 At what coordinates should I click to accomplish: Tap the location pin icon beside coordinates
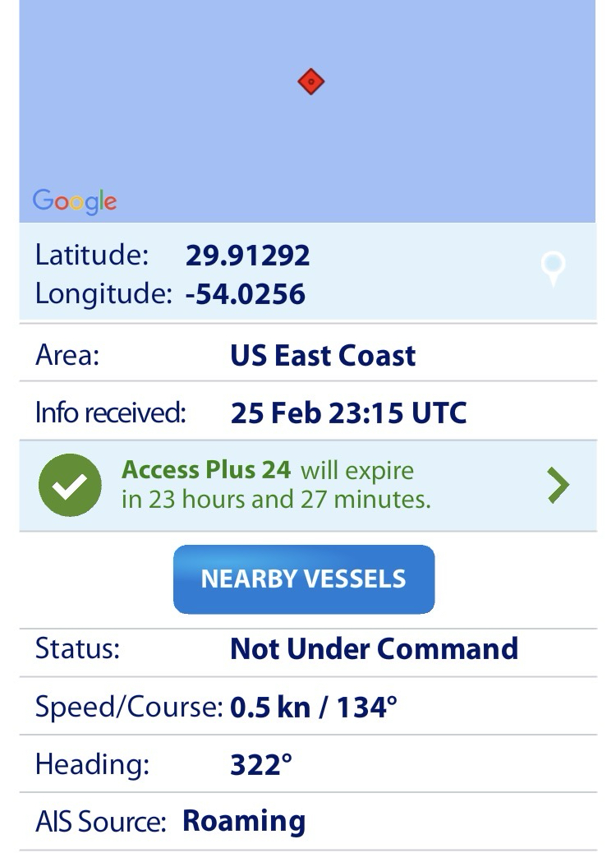pyautogui.click(x=554, y=268)
